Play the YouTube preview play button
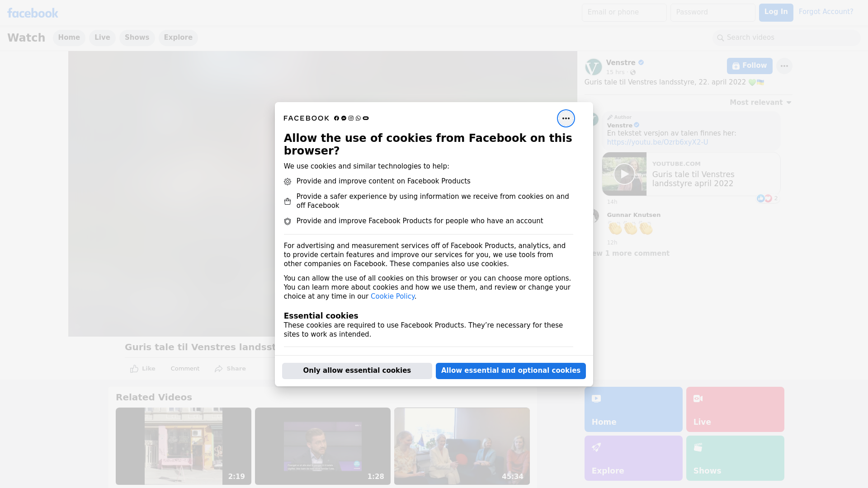The width and height of the screenshot is (868, 488). (624, 174)
